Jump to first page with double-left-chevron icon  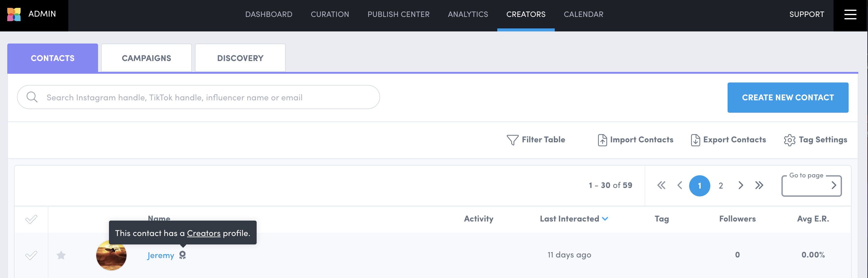[x=661, y=186]
